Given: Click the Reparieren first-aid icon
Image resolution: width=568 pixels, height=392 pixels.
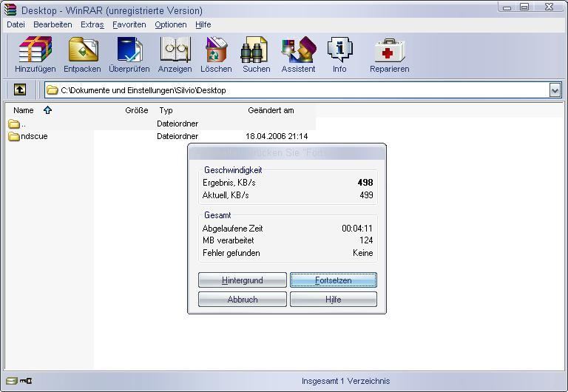Looking at the screenshot, I should coord(390,50).
